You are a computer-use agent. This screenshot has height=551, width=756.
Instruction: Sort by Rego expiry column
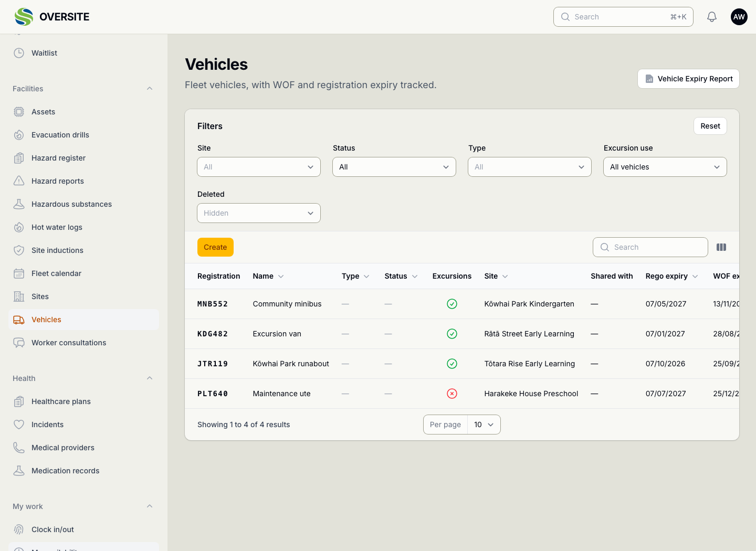pos(671,276)
